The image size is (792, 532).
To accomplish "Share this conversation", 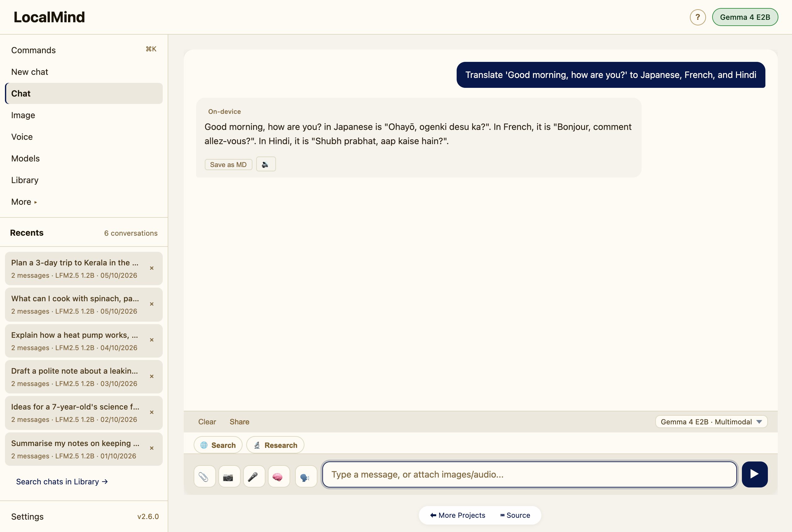I will 239,422.
